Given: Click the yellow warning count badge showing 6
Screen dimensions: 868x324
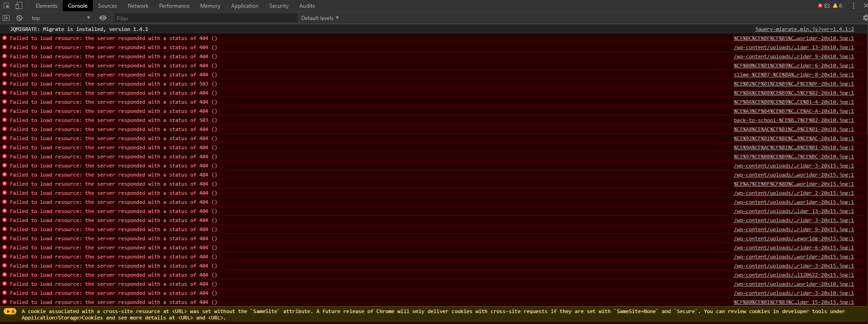Looking at the screenshot, I should pos(837,6).
